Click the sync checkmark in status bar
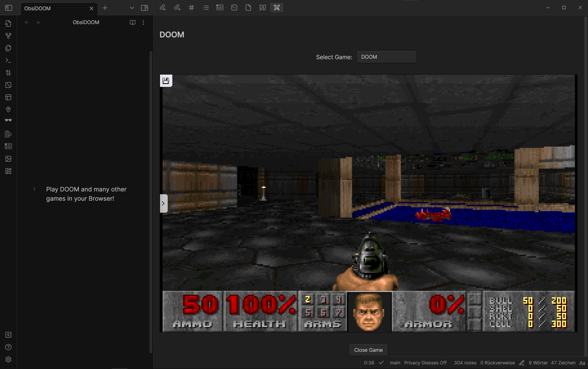Image resolution: width=588 pixels, height=369 pixels. 381,363
